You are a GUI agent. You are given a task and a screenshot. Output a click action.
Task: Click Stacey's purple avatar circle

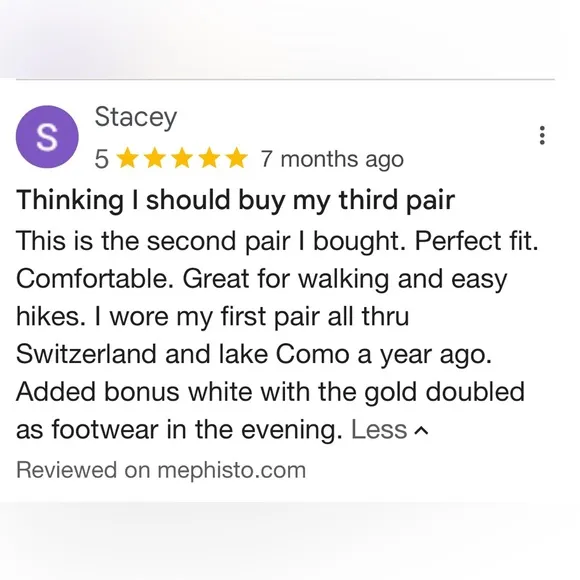pyautogui.click(x=47, y=137)
